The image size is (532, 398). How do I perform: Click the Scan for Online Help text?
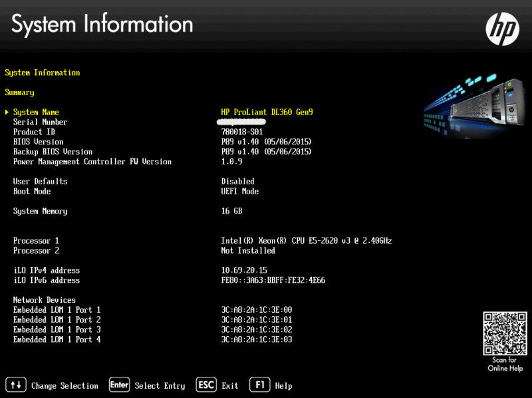505,364
